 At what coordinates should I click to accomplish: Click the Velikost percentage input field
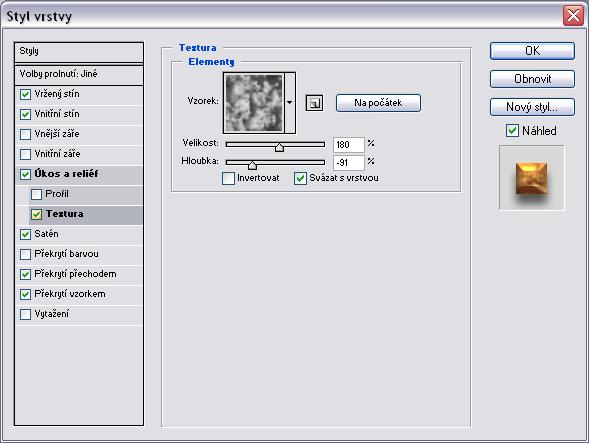(349, 145)
